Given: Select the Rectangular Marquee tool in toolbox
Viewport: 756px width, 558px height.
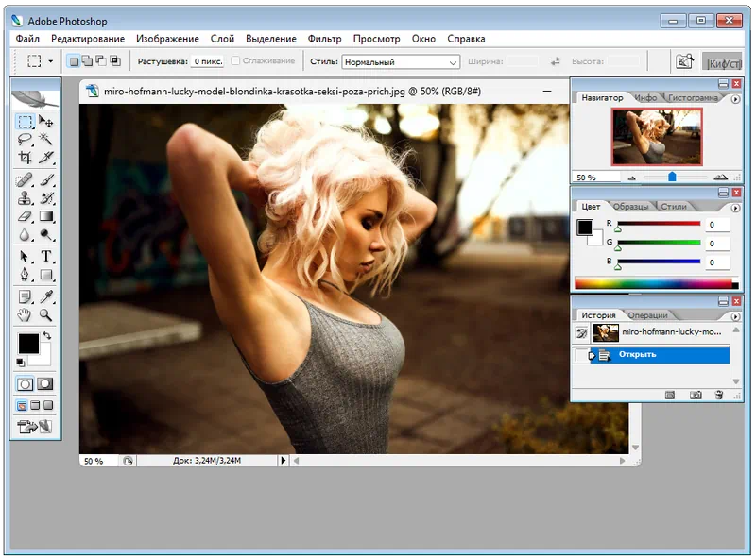Looking at the screenshot, I should pyautogui.click(x=26, y=122).
